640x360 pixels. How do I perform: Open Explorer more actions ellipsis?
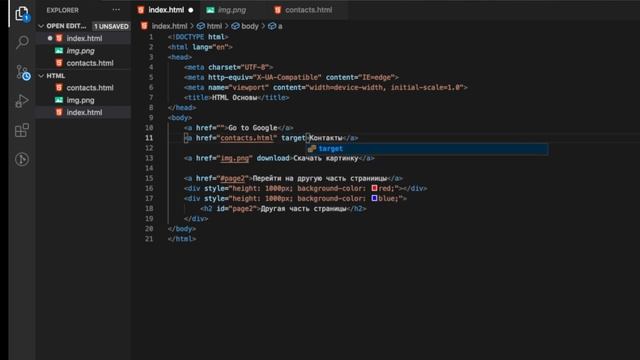(x=116, y=10)
